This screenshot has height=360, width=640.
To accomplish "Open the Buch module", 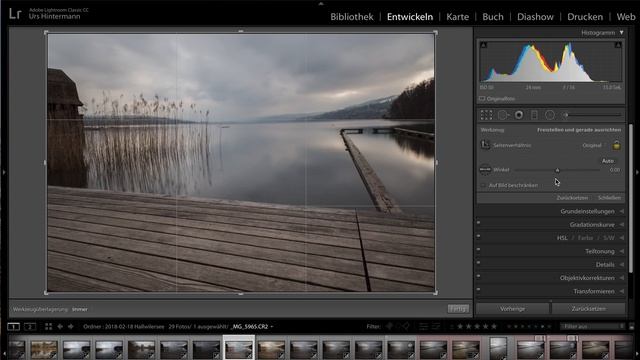I will tap(493, 17).
